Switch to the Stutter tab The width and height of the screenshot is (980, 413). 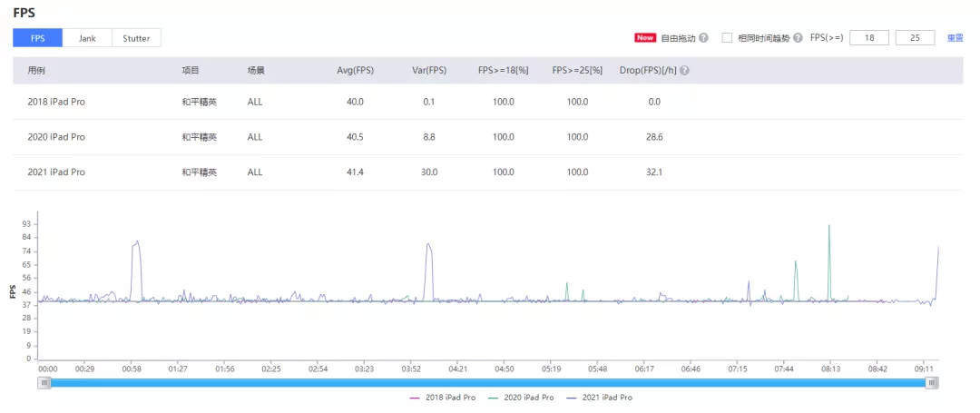[136, 38]
